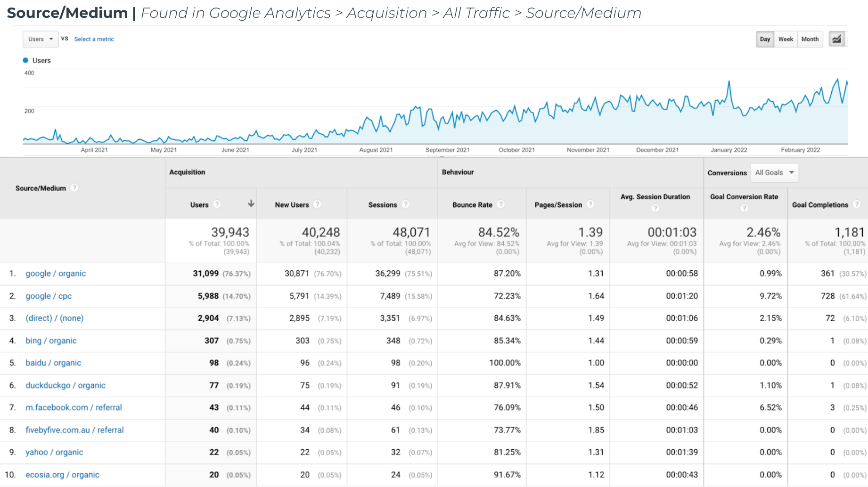Open the bing / organic source link

click(x=51, y=341)
